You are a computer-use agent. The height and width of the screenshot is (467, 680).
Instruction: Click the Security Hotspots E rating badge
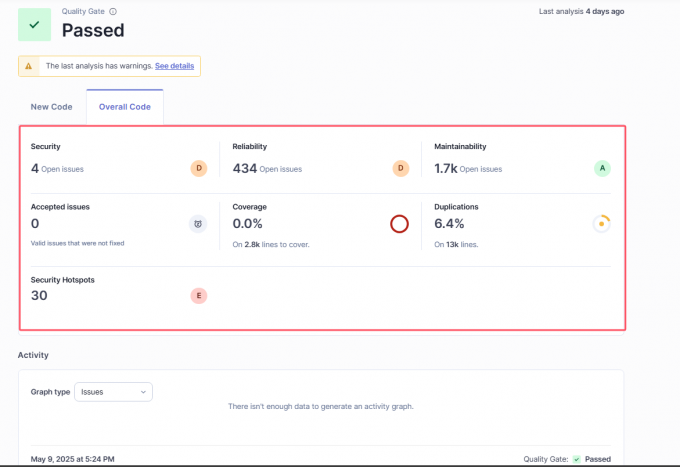click(198, 295)
